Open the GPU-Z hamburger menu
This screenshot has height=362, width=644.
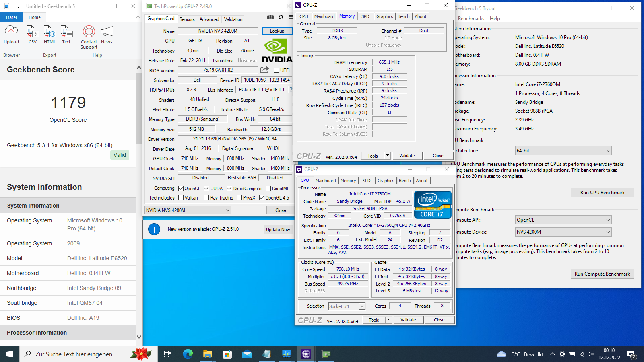(291, 17)
